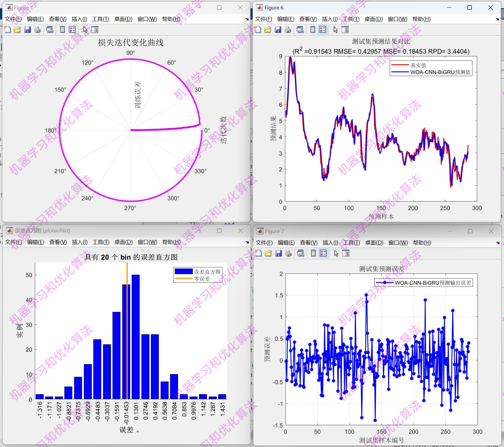Click x-axis label 测试集样本编号 in Figure 7

point(382,440)
